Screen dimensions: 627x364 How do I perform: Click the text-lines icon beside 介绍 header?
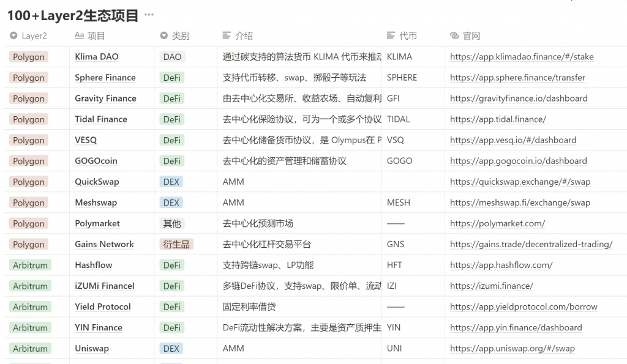coord(227,36)
